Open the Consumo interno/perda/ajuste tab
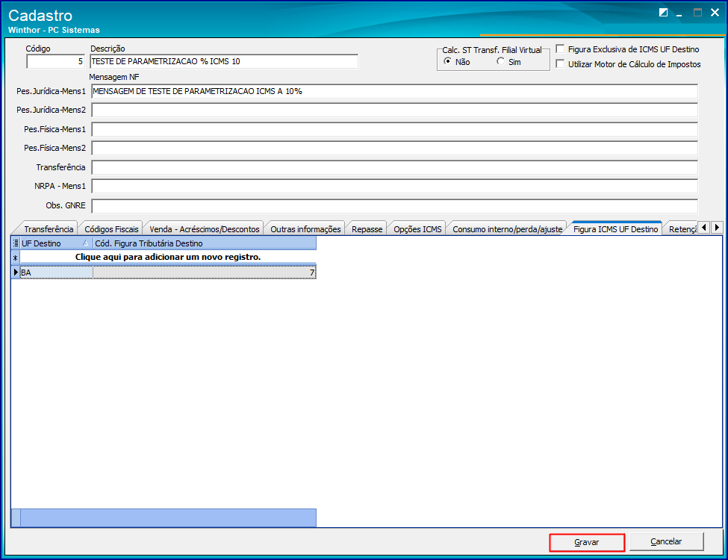728x560 pixels. click(x=508, y=229)
